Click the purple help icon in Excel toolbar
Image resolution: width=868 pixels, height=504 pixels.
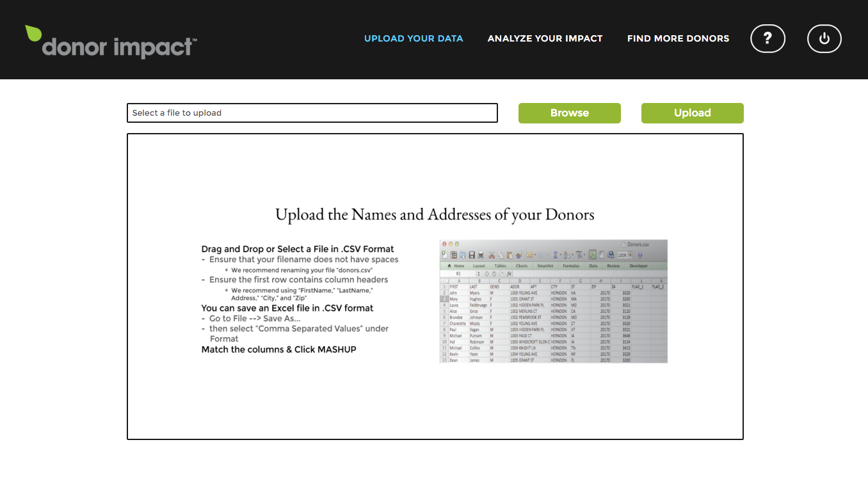pyautogui.click(x=639, y=255)
